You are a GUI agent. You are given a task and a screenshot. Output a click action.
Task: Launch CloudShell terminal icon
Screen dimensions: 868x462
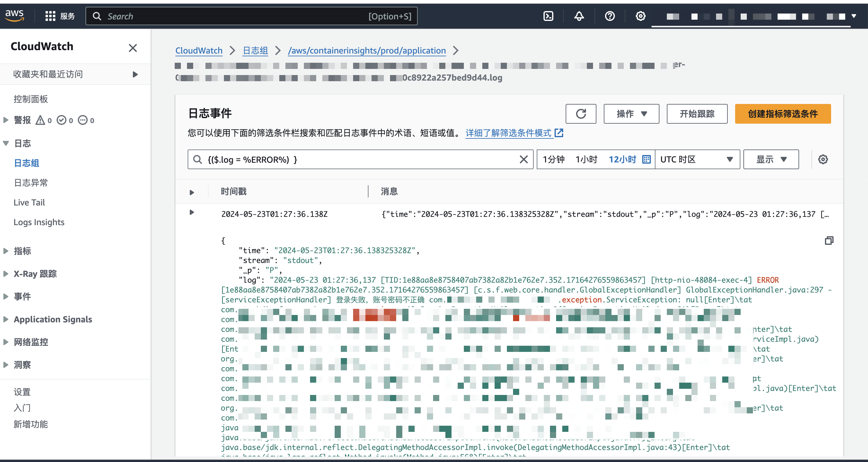(x=548, y=16)
